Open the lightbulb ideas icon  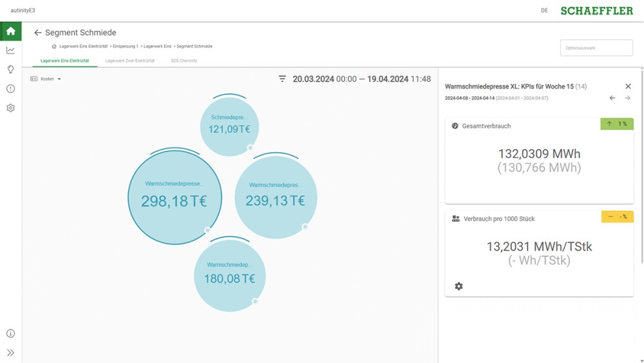[10, 70]
